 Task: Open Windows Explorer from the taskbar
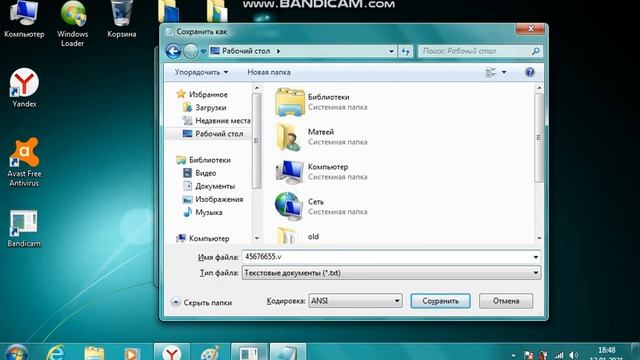point(94,353)
